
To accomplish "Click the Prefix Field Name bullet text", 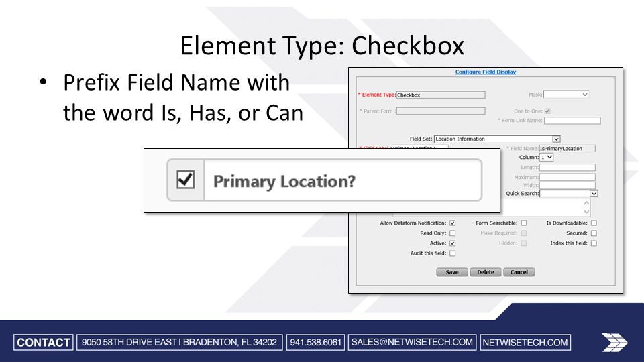I will click(182, 97).
